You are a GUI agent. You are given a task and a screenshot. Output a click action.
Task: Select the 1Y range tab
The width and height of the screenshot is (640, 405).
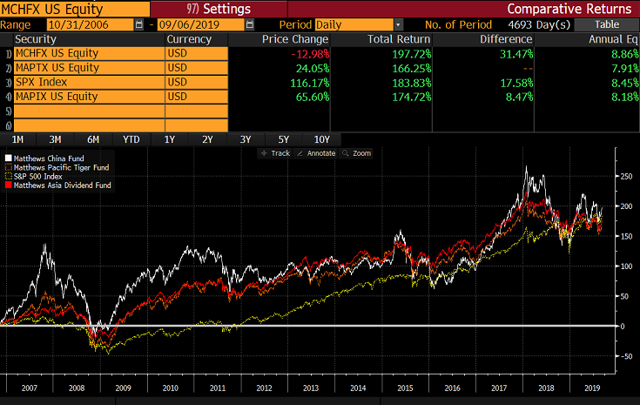point(169,140)
